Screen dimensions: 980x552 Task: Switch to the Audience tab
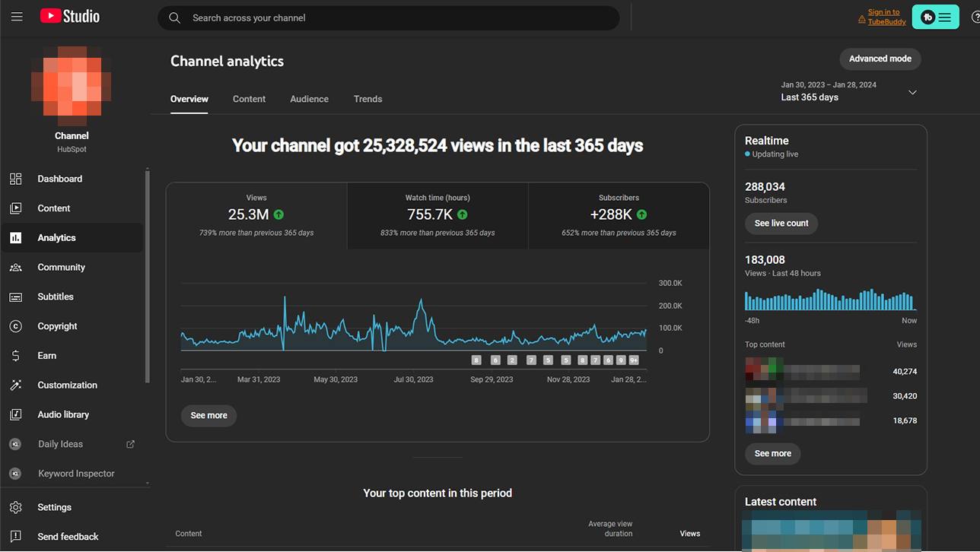[x=309, y=99]
